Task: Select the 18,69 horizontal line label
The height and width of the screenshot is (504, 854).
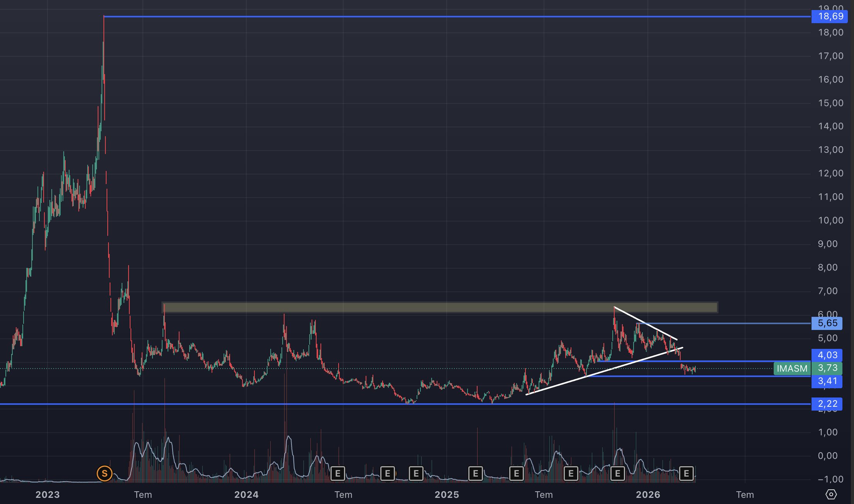Action: click(x=830, y=16)
